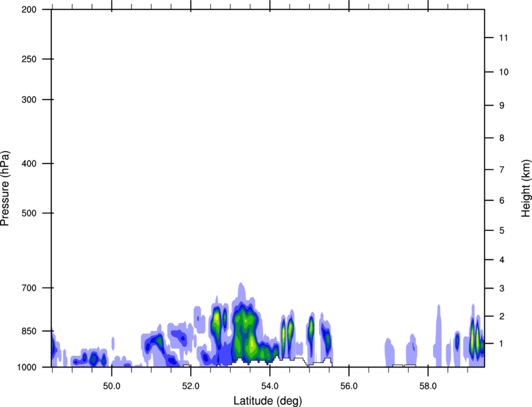
Task: Click the 2 km height label
Action: point(502,316)
